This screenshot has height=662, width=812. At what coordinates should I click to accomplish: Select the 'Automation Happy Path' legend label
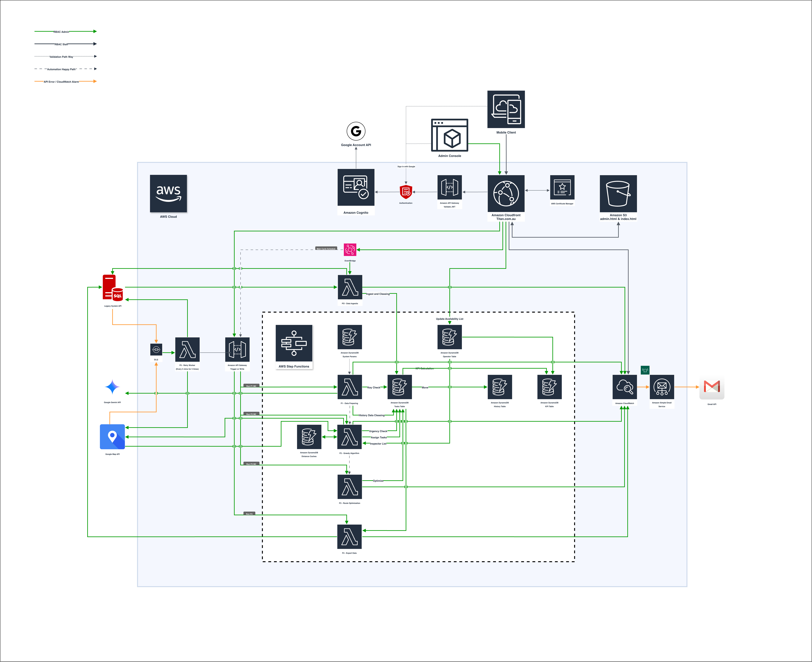click(x=62, y=69)
